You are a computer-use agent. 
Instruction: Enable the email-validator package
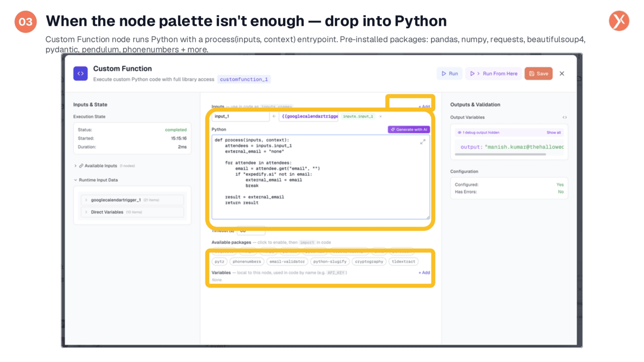tap(287, 261)
